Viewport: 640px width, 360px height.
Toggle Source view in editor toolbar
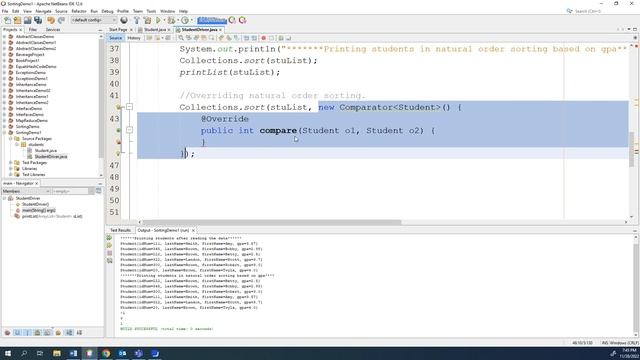tap(116, 38)
